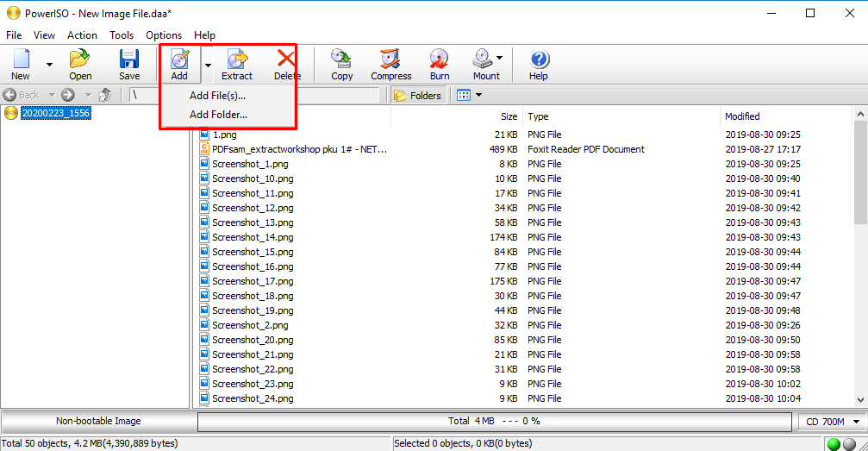Viewport: 868px width, 451px height.
Task: Select Screenshot_17.png in the list
Action: click(x=253, y=281)
